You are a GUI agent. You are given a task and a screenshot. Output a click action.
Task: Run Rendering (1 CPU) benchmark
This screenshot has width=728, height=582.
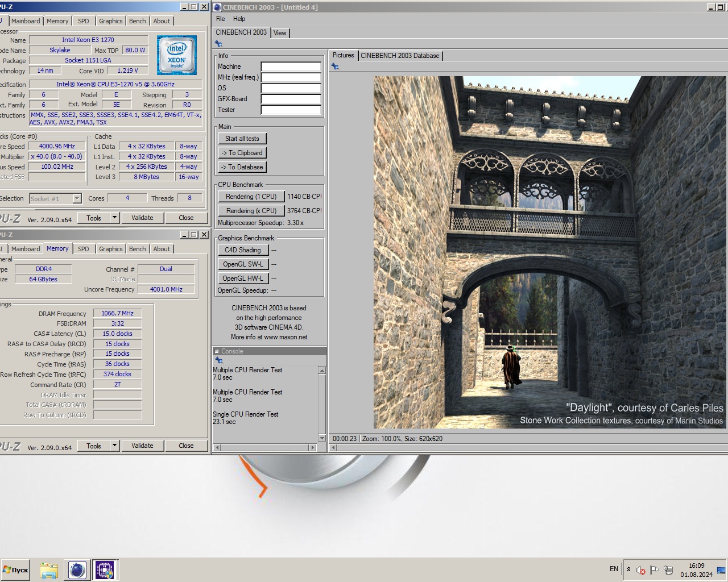(x=251, y=197)
